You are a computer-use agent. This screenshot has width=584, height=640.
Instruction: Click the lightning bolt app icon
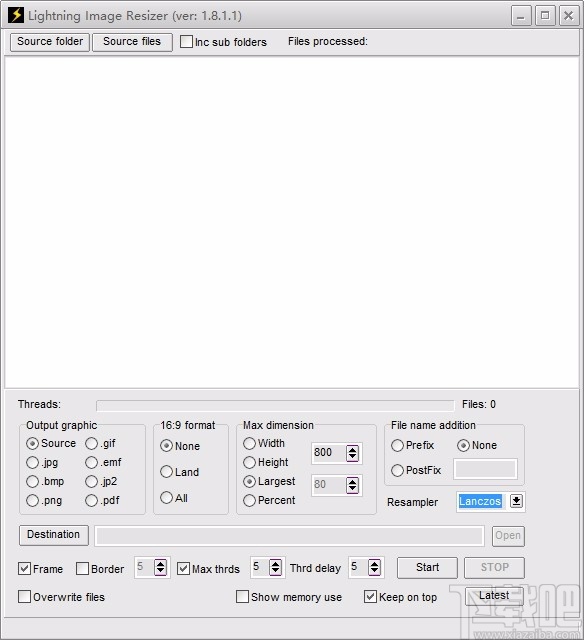click(x=16, y=15)
